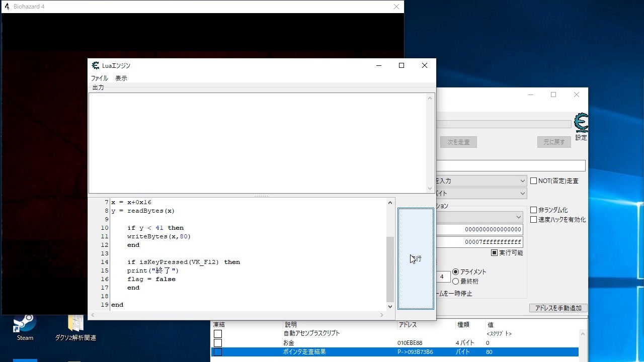The width and height of the screenshot is (644, 362).
Task: Click the script editor vertical scrollbar thumb
Action: tap(390, 269)
